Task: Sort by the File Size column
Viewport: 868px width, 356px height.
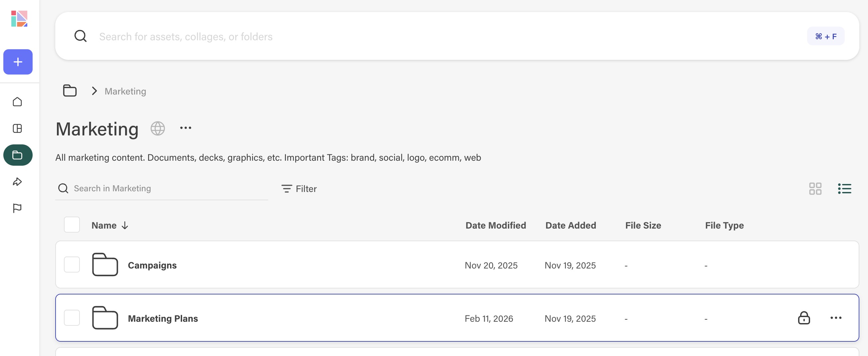Action: click(643, 225)
